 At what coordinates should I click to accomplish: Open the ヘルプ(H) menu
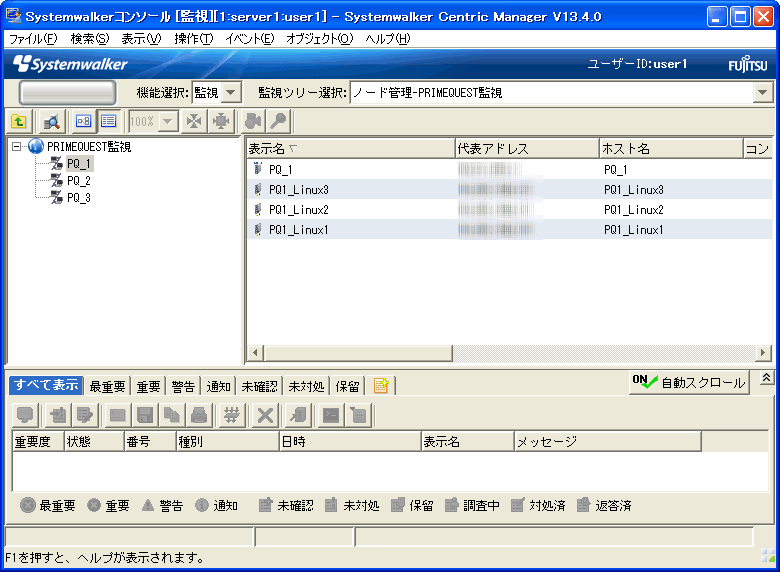tap(388, 39)
